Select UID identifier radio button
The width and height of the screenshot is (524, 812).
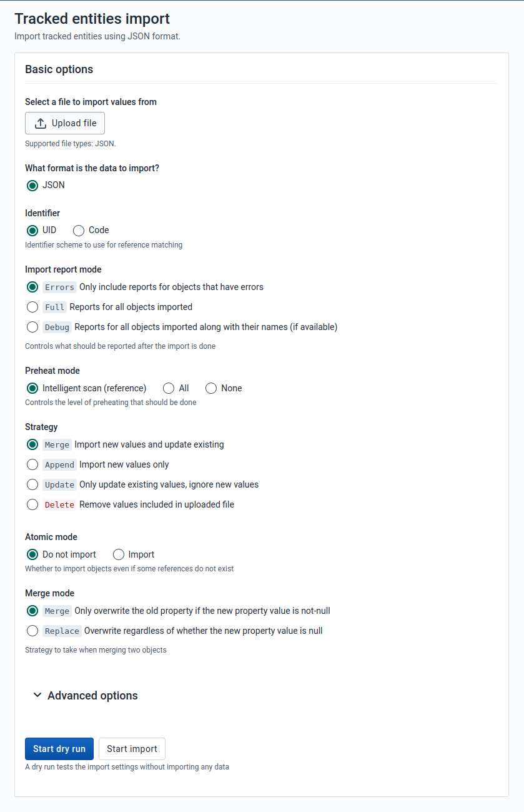point(32,231)
